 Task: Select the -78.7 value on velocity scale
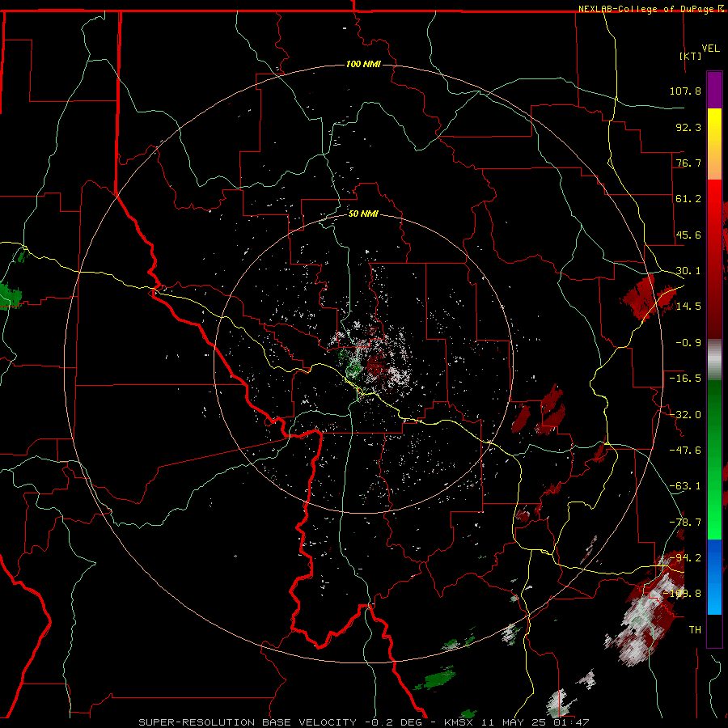[x=685, y=523]
